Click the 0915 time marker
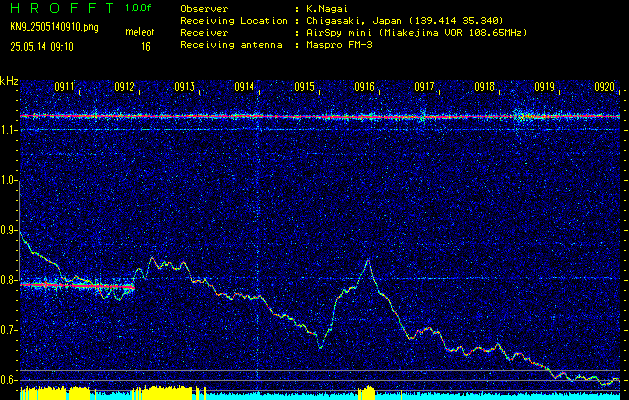Screen dimensions: 629x400 [x=304, y=87]
